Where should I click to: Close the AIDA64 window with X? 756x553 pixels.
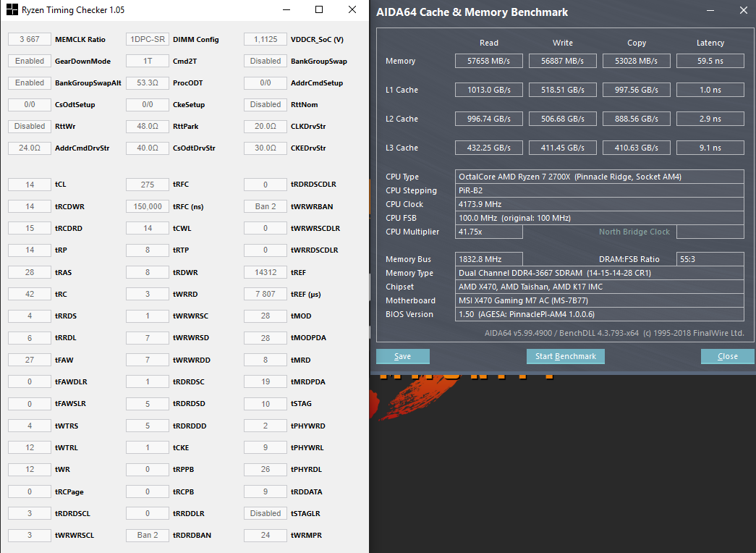744,10
